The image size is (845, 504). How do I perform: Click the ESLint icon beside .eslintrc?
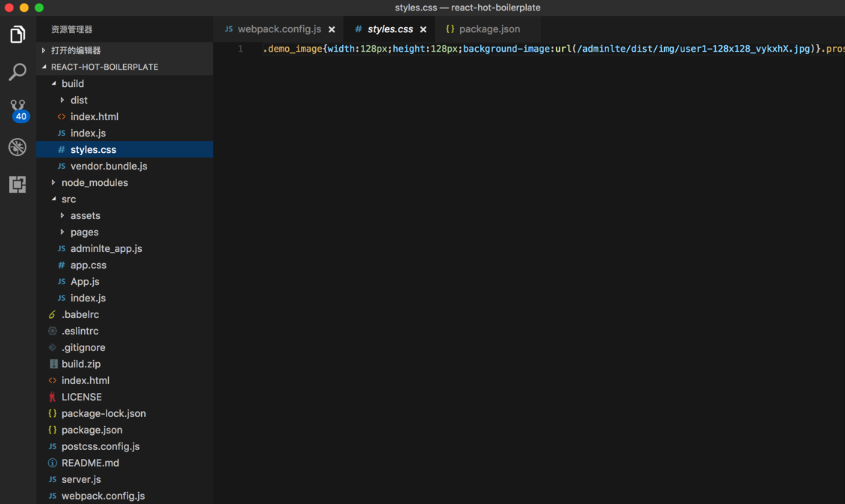pos(53,331)
